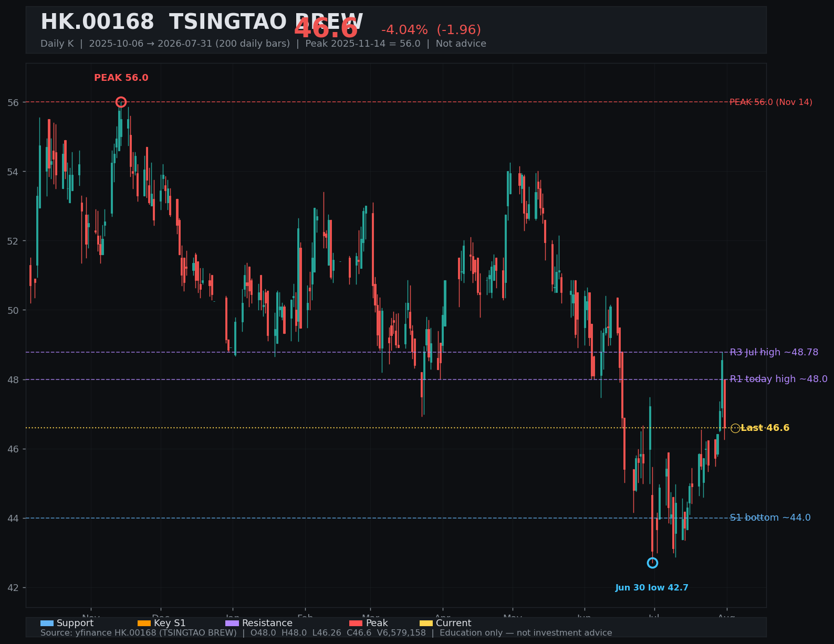This screenshot has height=644, width=834.
Task: Select the purple Resistance legend swatch
Action: [x=232, y=623]
